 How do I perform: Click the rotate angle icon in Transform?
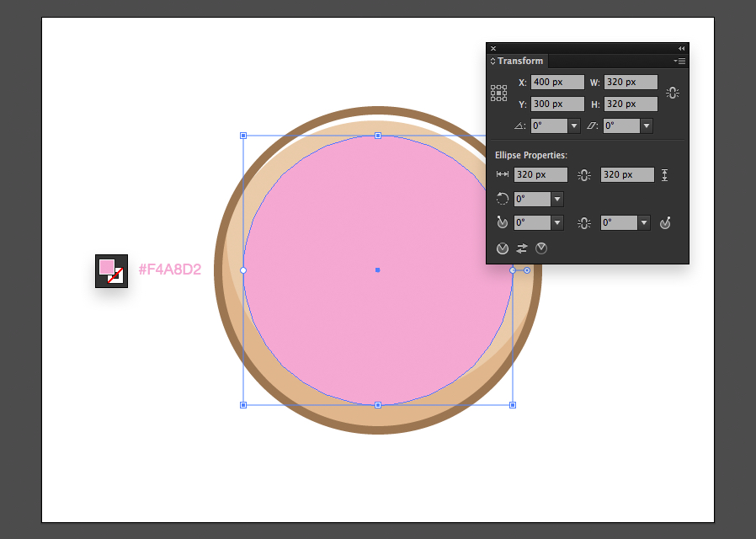pos(519,125)
